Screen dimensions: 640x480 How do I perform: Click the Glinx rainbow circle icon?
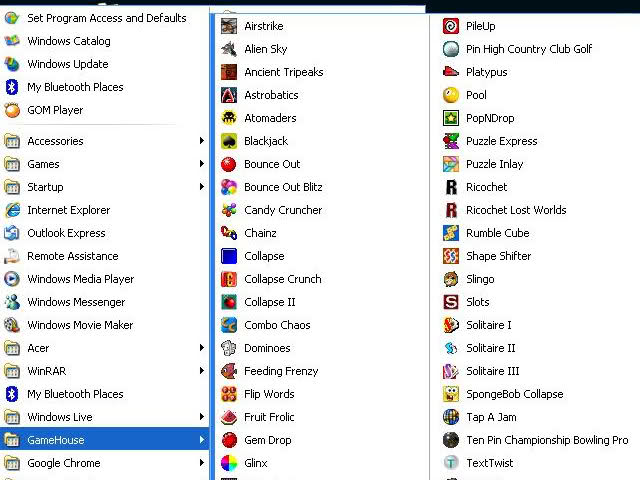pyautogui.click(x=229, y=463)
